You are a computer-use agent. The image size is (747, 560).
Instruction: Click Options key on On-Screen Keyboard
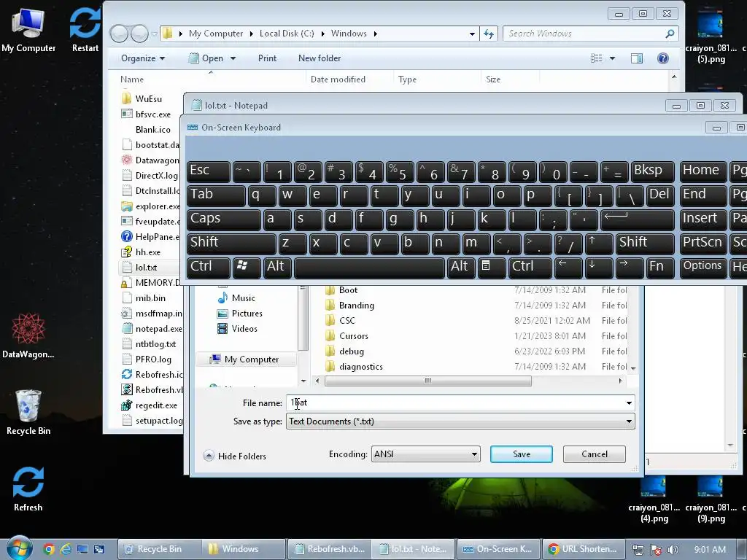click(703, 267)
